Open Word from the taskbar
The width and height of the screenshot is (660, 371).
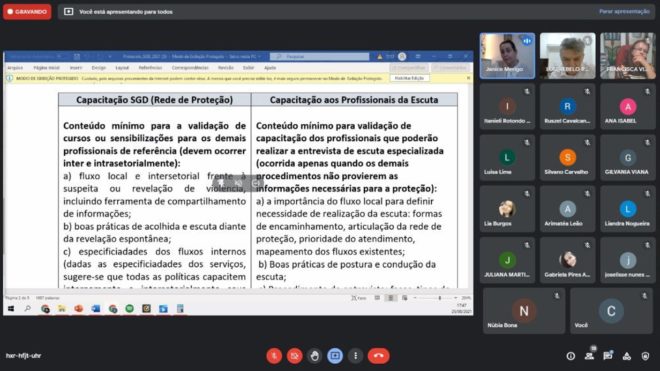click(x=96, y=309)
